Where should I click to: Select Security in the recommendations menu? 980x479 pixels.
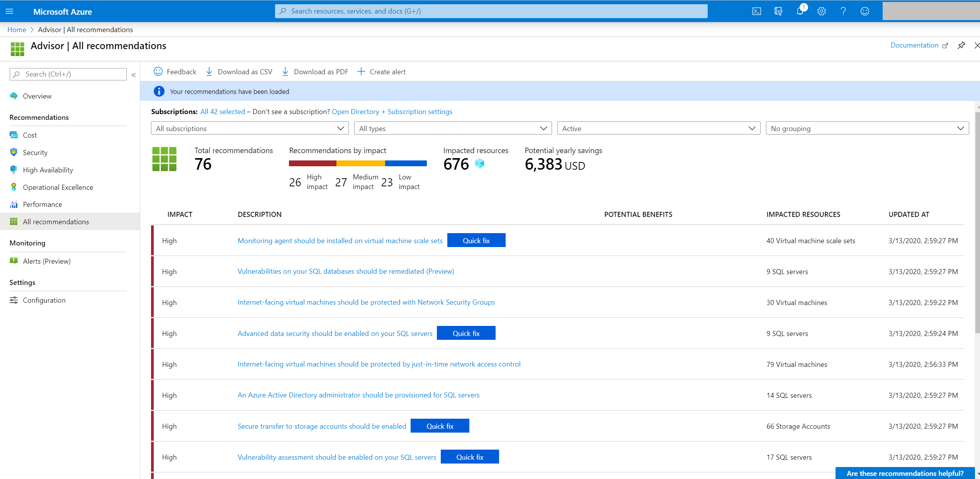pos(35,152)
